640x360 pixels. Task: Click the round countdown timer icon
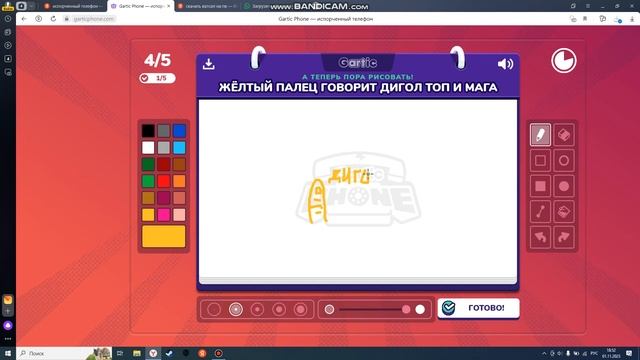[x=564, y=61]
